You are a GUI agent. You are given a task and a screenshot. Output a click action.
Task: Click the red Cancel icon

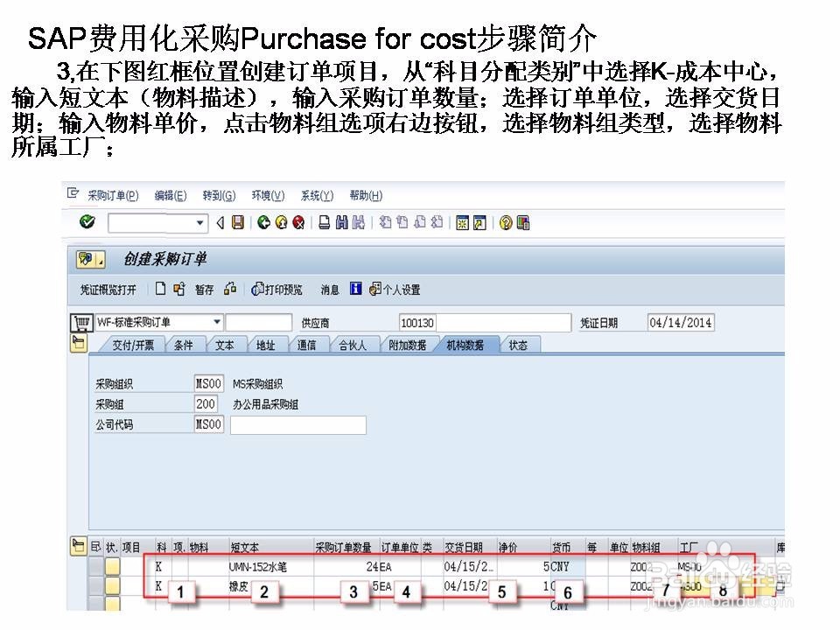pos(299,223)
